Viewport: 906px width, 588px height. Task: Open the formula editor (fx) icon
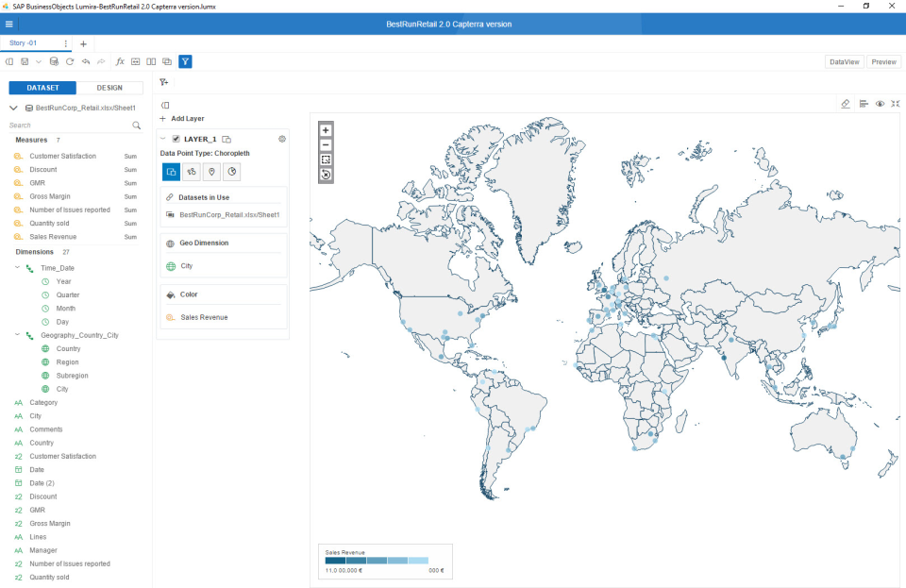point(119,61)
